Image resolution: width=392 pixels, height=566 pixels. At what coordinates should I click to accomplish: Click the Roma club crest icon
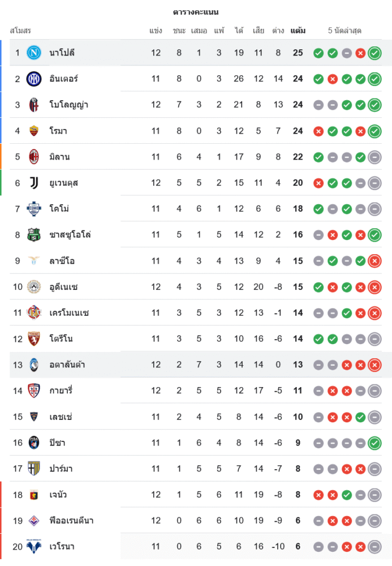[34, 131]
